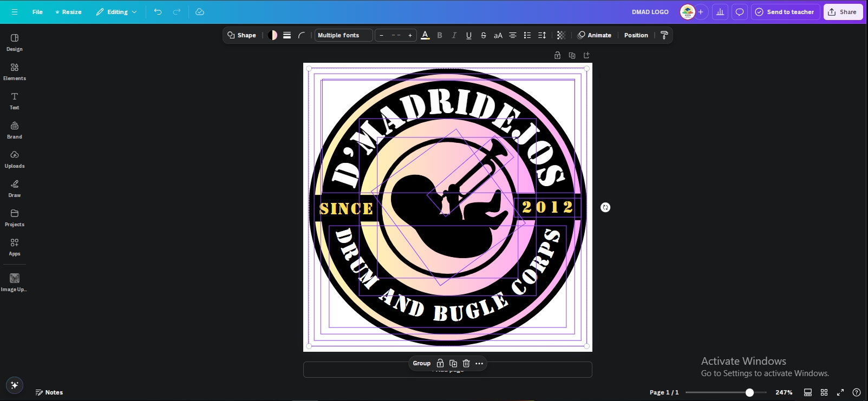Click Send to teacher button
868x401 pixels.
[785, 12]
